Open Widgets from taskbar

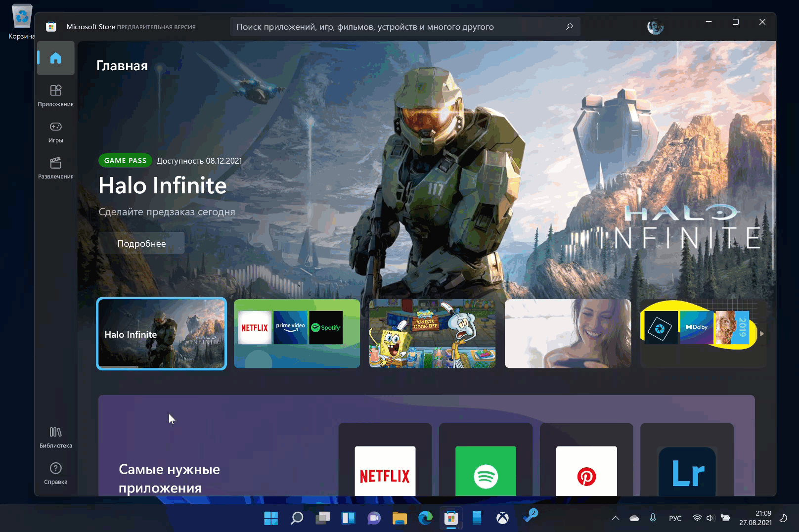point(348,518)
